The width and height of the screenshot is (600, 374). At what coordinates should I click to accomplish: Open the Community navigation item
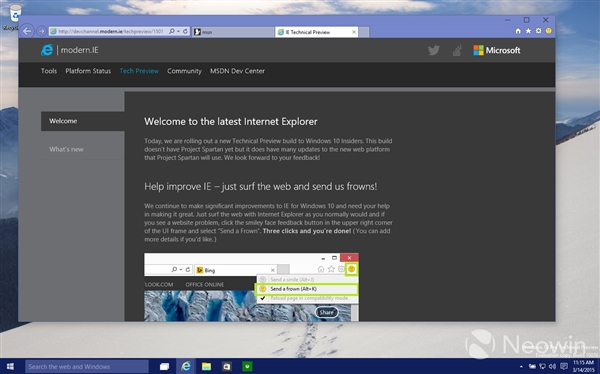pyautogui.click(x=184, y=71)
